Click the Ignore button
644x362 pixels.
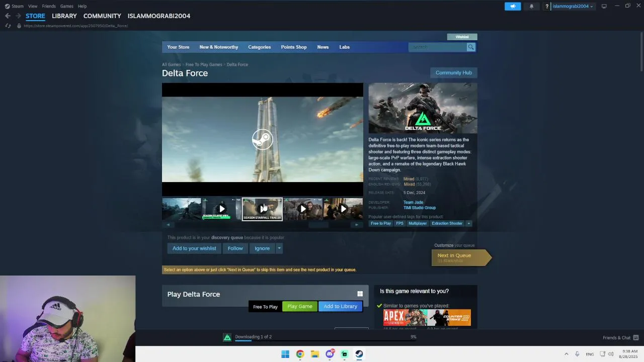pyautogui.click(x=262, y=248)
